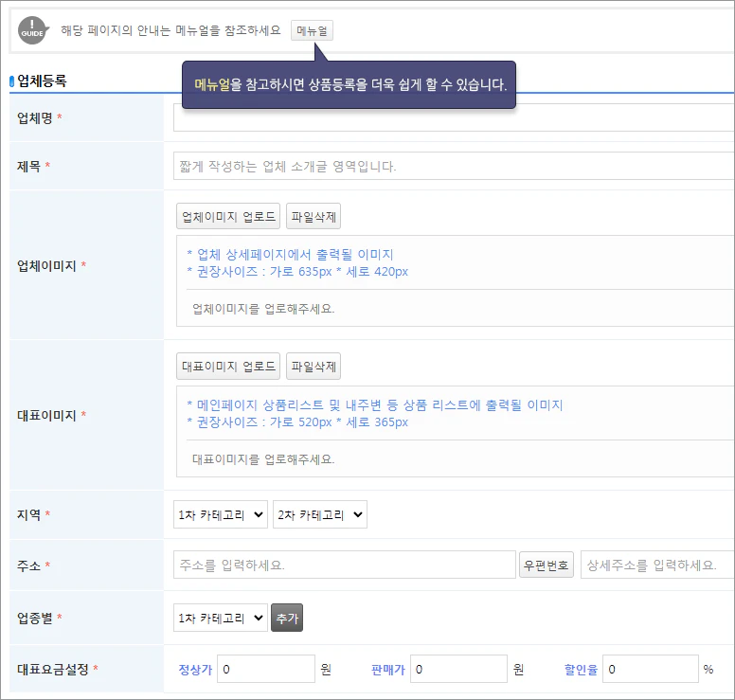Click the 판매가 price input
This screenshot has width=735, height=700.
point(459,669)
